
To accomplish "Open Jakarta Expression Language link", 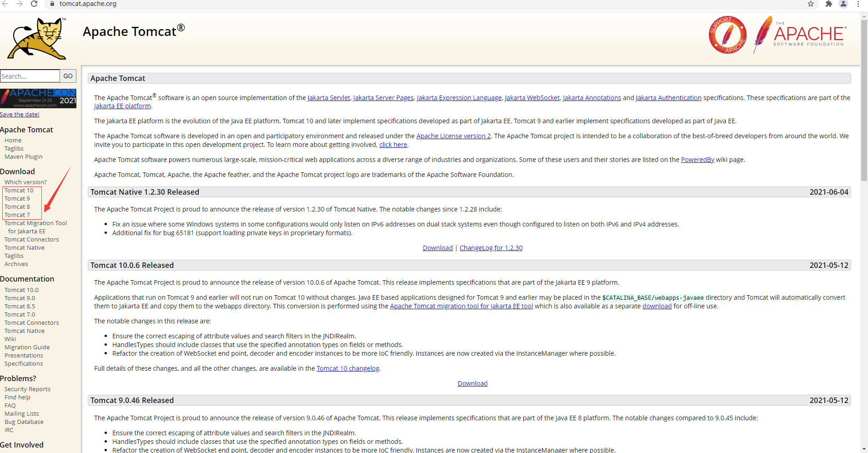I will (459, 98).
